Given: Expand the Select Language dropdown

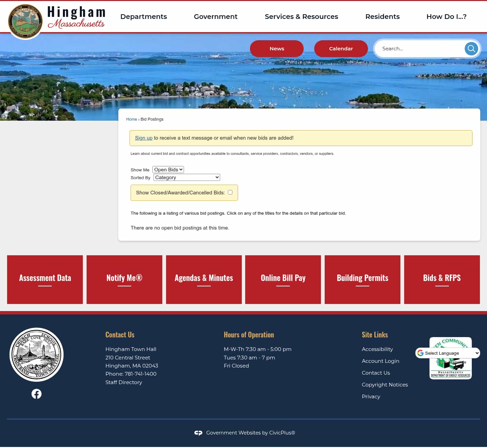Looking at the screenshot, I should coord(447,353).
